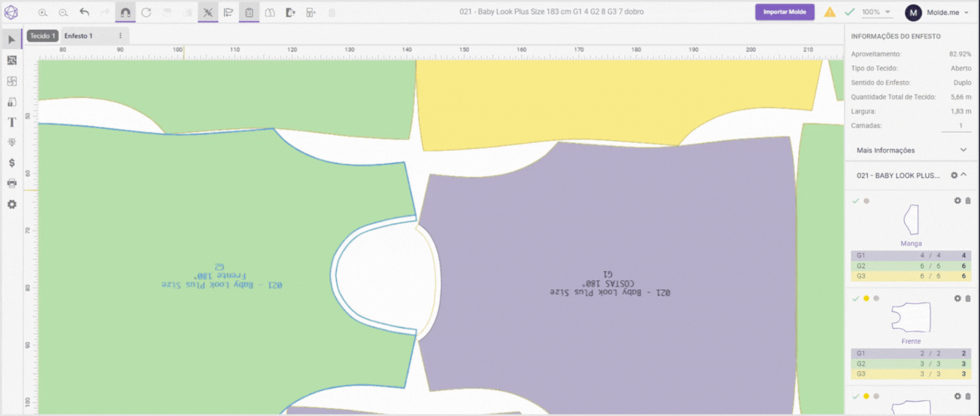Expand the Mais Informações section
This screenshot has height=416, width=980.
[x=963, y=150]
